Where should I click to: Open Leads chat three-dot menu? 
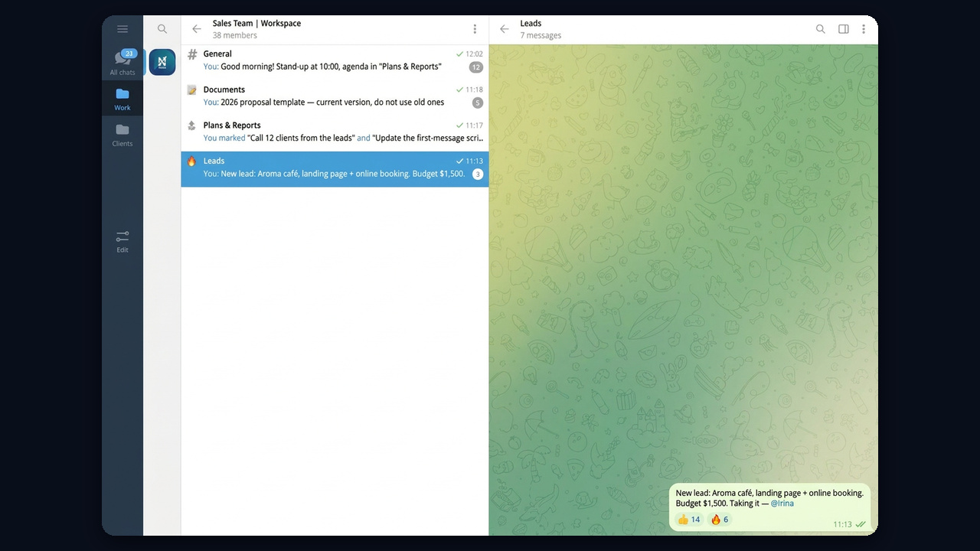point(864,29)
